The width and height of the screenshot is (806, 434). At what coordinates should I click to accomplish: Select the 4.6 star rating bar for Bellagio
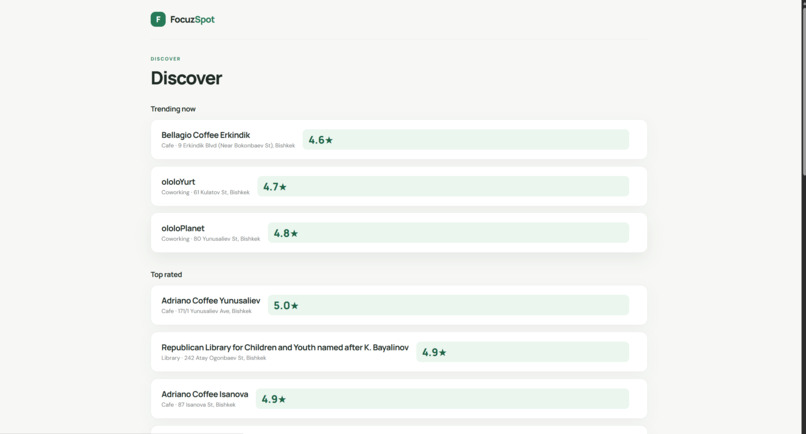point(466,140)
